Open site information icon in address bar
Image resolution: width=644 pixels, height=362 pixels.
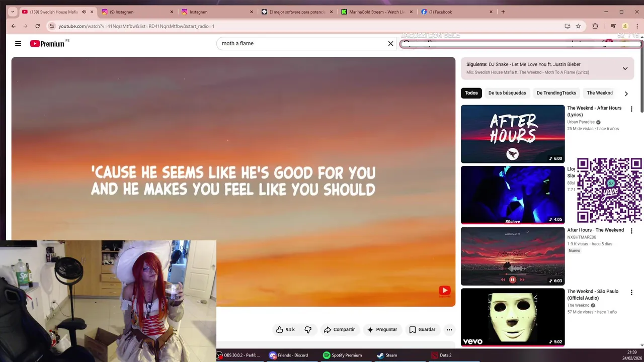coord(52,26)
